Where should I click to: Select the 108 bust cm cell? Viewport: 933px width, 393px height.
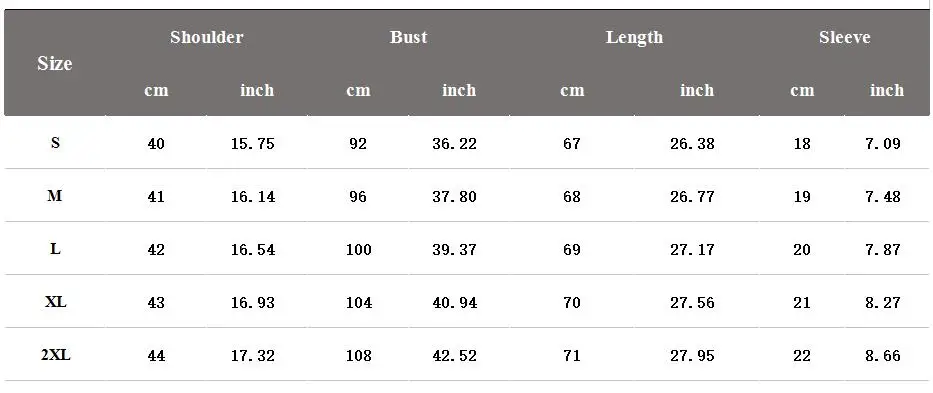[359, 356]
